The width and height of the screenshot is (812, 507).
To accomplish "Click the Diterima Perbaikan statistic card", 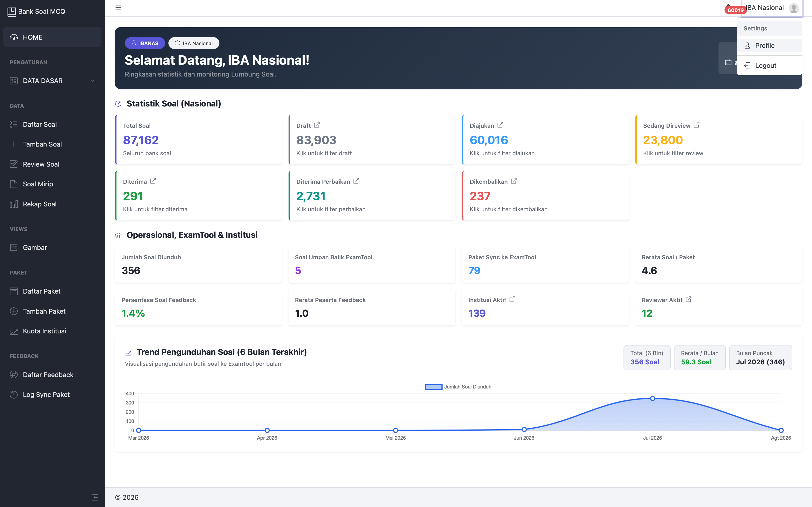I will click(x=372, y=196).
